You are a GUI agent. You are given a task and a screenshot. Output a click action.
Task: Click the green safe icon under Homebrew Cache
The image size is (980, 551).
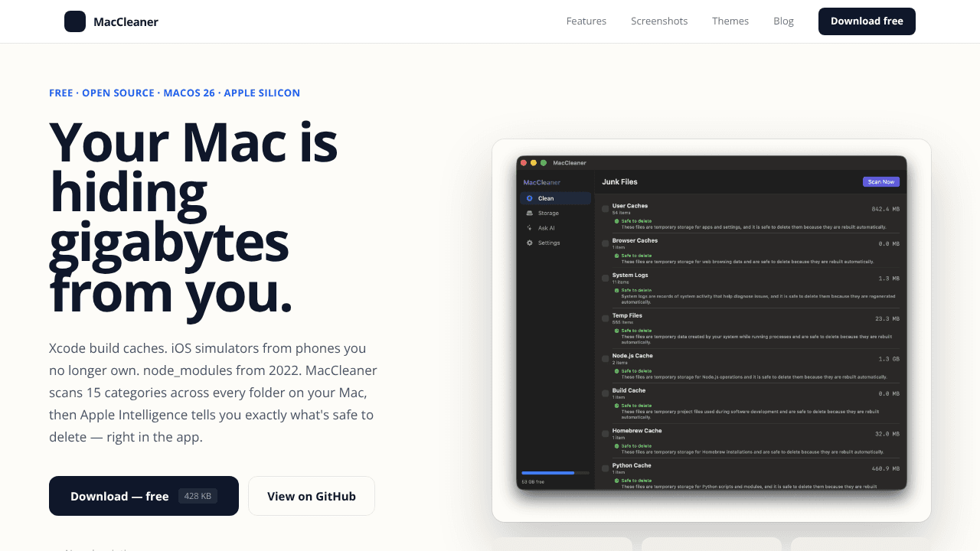(x=616, y=446)
